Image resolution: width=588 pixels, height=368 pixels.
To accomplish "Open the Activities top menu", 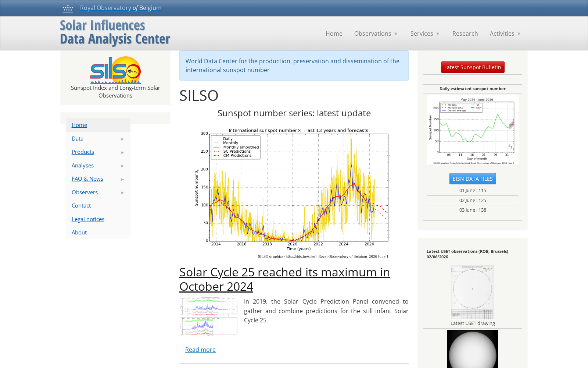I will 502,33.
